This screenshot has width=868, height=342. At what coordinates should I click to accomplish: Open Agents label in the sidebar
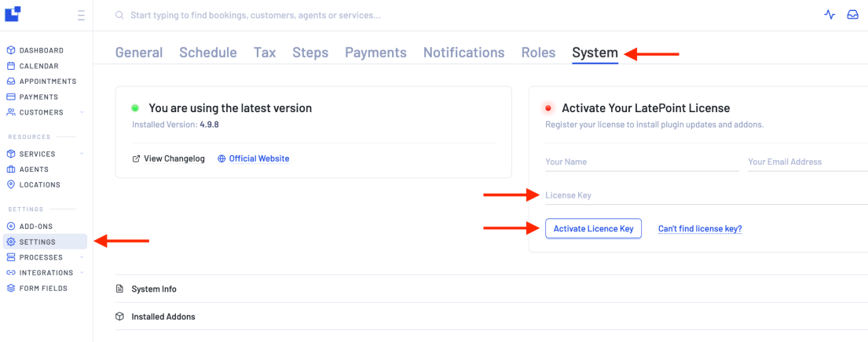[x=34, y=169]
